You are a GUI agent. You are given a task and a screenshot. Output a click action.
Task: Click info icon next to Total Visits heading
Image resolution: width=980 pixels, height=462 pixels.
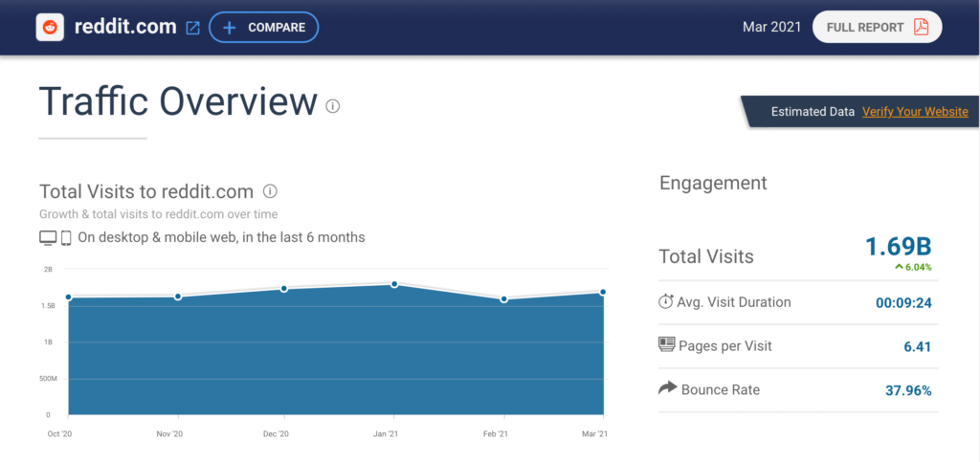point(270,191)
